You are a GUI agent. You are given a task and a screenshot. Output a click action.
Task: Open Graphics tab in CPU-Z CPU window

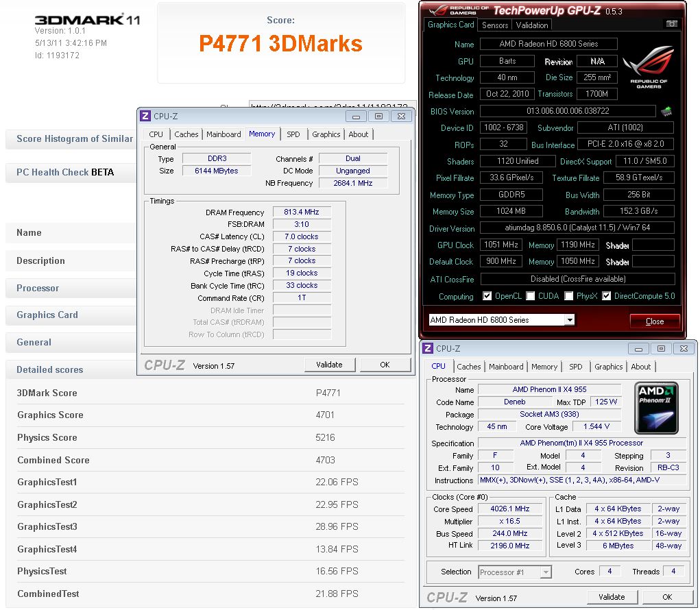click(x=609, y=367)
